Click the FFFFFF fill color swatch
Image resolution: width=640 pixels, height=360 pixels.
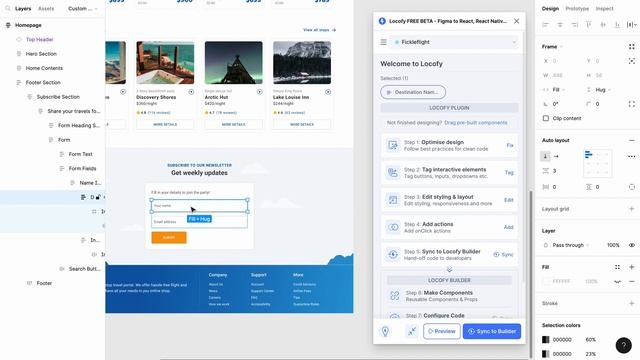[x=546, y=281]
